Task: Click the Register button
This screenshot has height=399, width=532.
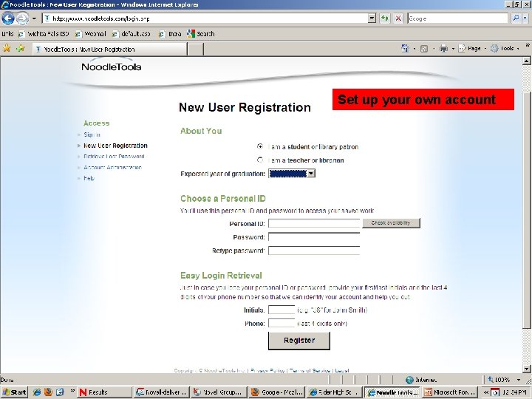Action: coord(299,341)
